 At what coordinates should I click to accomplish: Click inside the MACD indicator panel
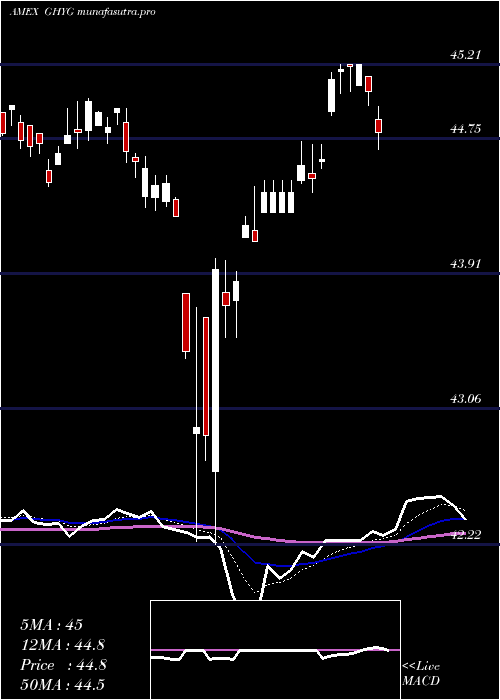pyautogui.click(x=275, y=650)
